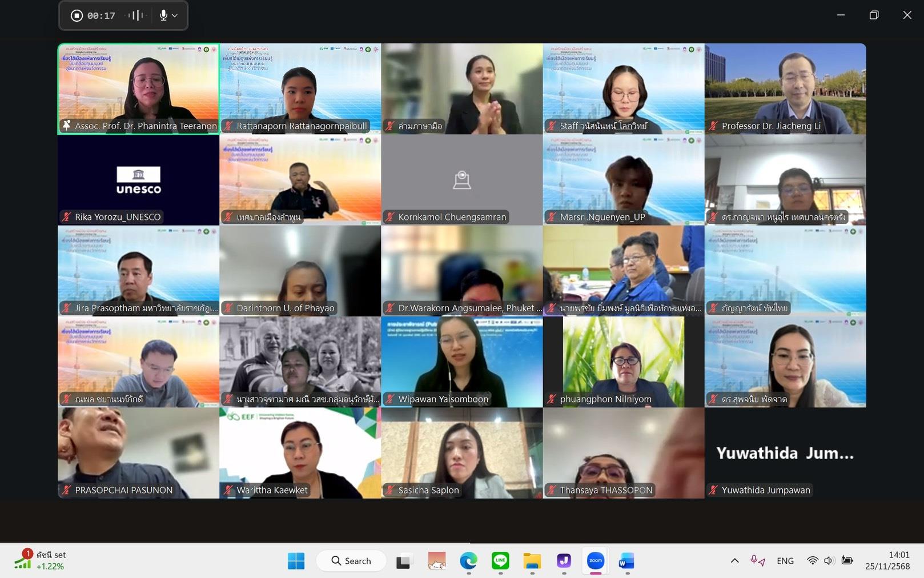Screen dimensions: 924x578
Task: Toggle the microphone in the recording bar
Action: tap(163, 16)
